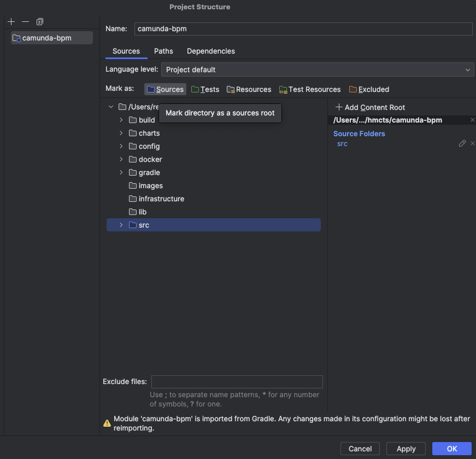Open the Language level dropdown
This screenshot has width=476, height=459.
(x=318, y=69)
